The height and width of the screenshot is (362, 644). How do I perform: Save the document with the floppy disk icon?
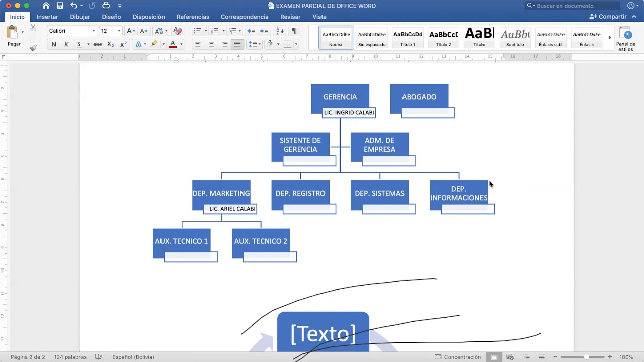tap(60, 6)
